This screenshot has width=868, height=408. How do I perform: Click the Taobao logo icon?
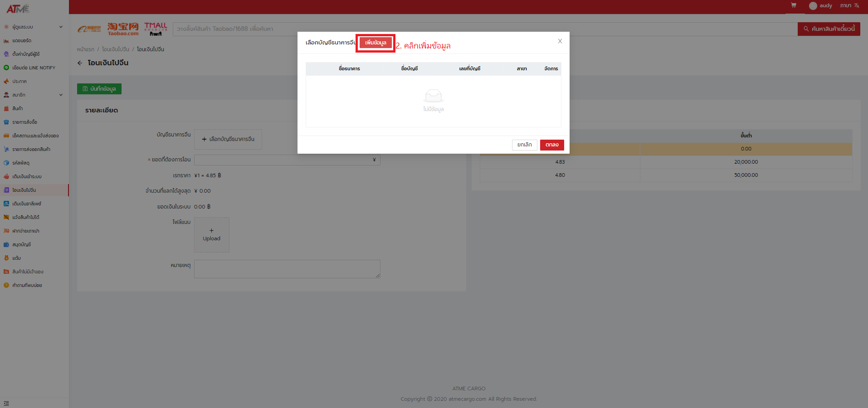123,29
